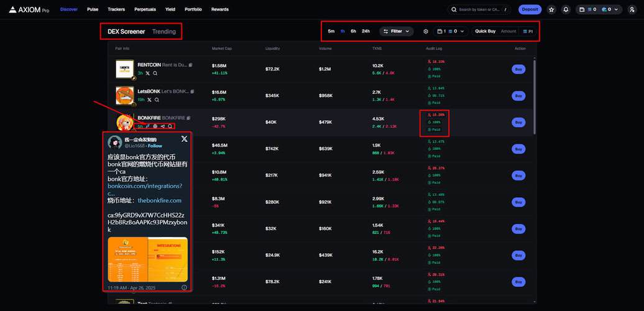
Task: Click the blue Deposit button
Action: (x=530, y=9)
